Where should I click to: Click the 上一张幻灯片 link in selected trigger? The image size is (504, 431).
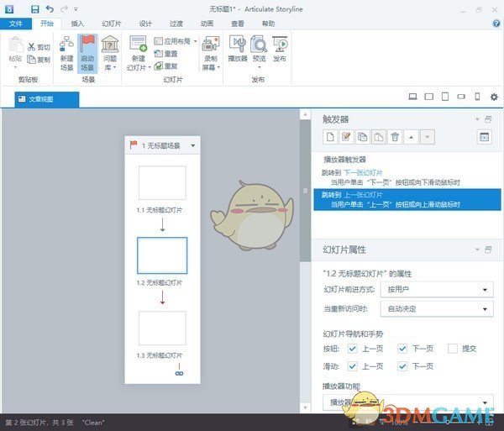[x=363, y=194]
